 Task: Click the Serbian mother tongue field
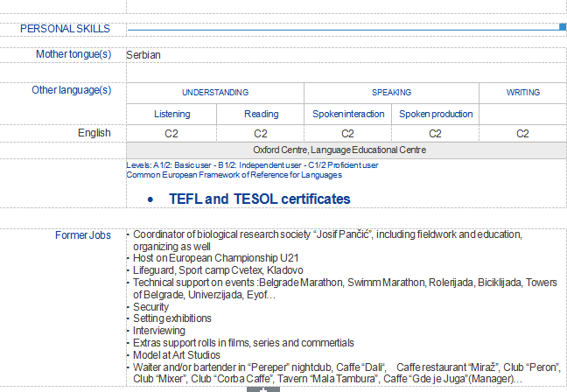coord(143,54)
